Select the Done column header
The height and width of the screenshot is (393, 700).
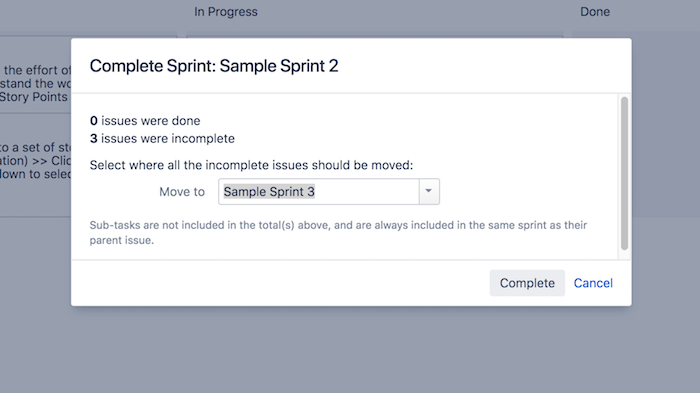(x=595, y=12)
